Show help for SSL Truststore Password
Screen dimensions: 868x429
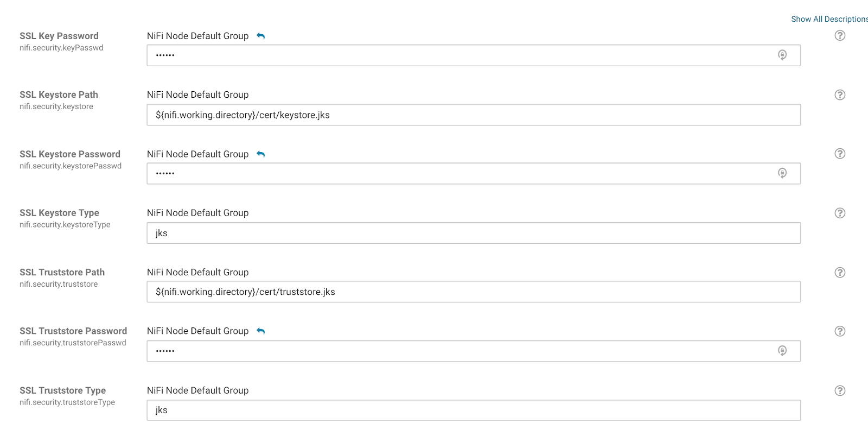tap(840, 331)
